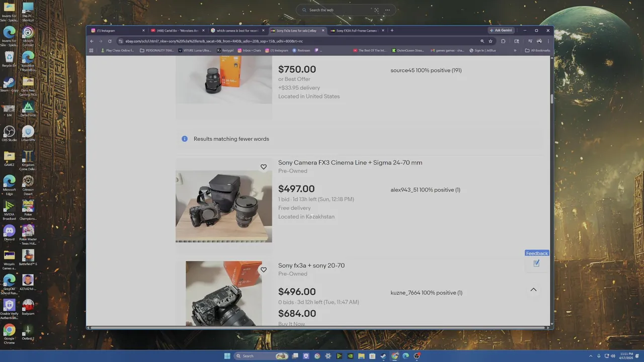
Task: Click info icon beside Results matching fewer words
Action: (x=185, y=139)
